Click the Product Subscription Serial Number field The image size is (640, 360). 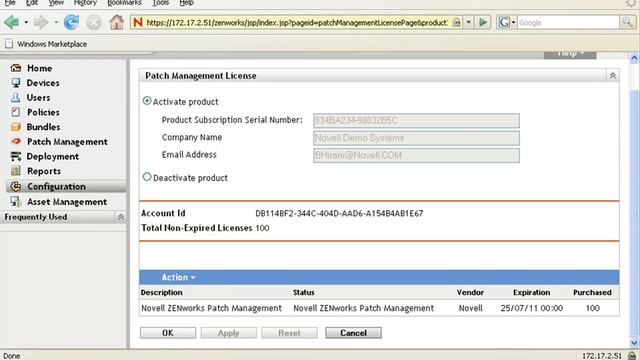[416, 120]
